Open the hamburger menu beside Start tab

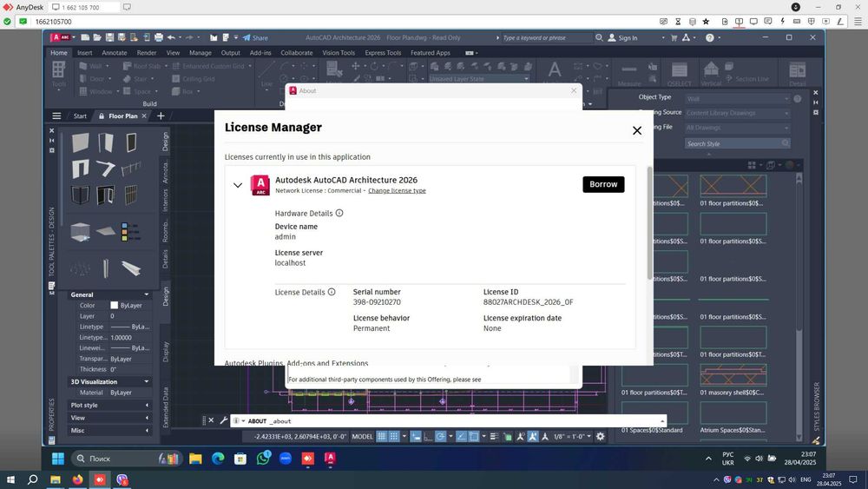56,116
